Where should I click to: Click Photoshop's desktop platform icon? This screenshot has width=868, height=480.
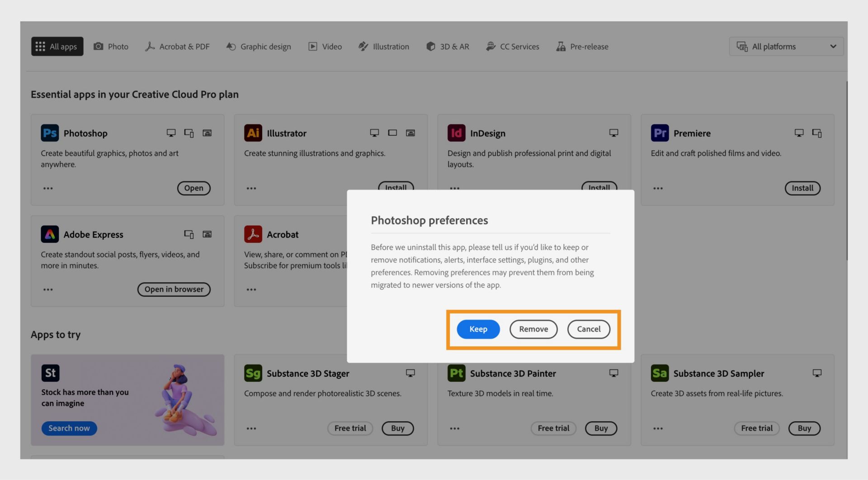(x=171, y=133)
